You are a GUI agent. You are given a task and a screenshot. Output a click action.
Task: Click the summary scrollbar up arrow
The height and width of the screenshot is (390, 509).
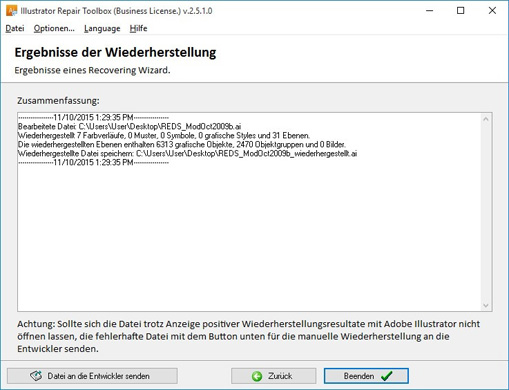tap(486, 119)
